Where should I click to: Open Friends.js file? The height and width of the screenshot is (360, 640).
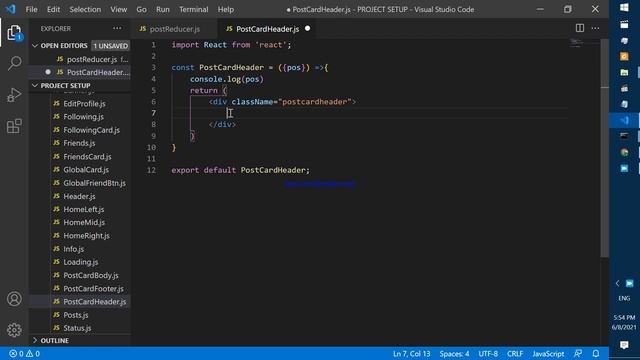click(79, 143)
